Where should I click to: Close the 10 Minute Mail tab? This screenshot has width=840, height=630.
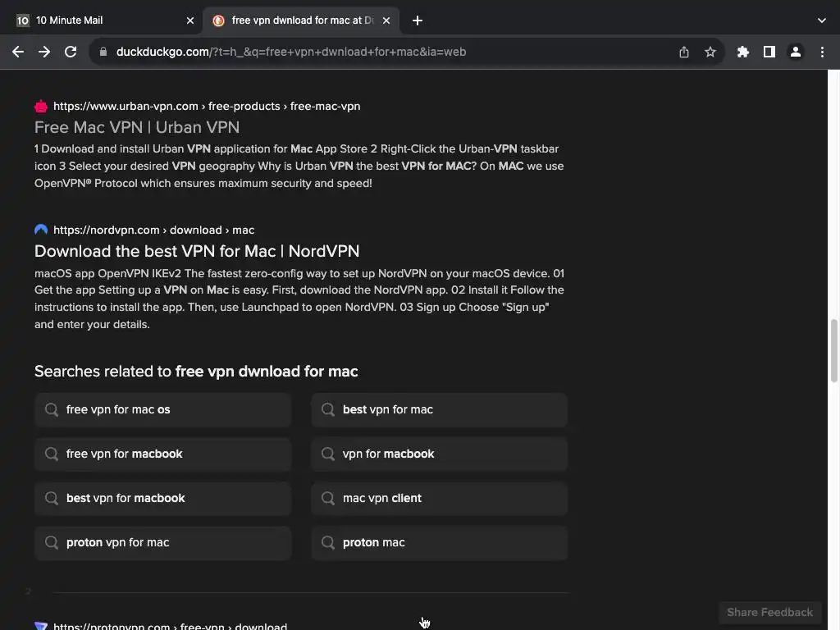190,21
